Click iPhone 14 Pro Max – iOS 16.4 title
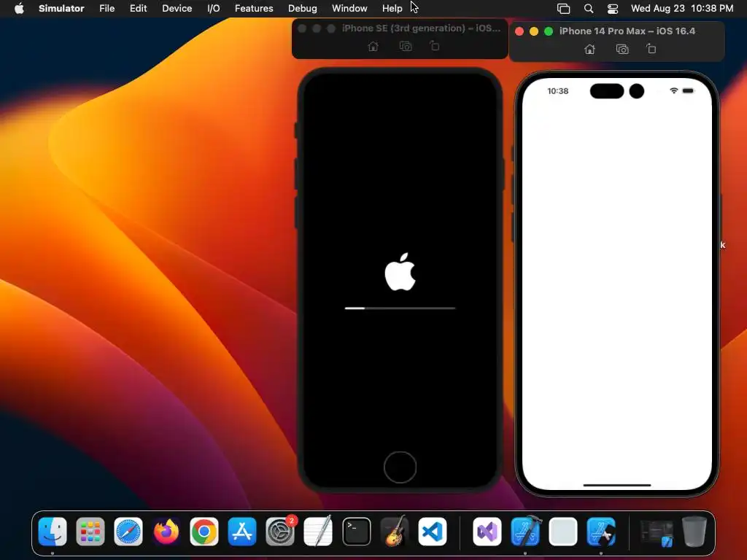This screenshot has height=560, width=747. [x=627, y=31]
